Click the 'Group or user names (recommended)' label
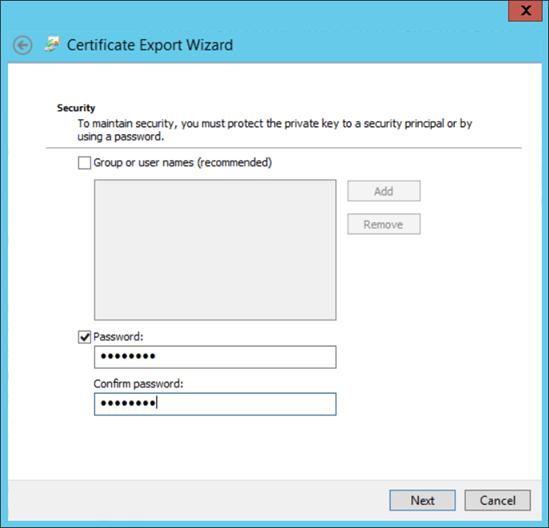Viewport: 549px width, 528px height. (182, 163)
